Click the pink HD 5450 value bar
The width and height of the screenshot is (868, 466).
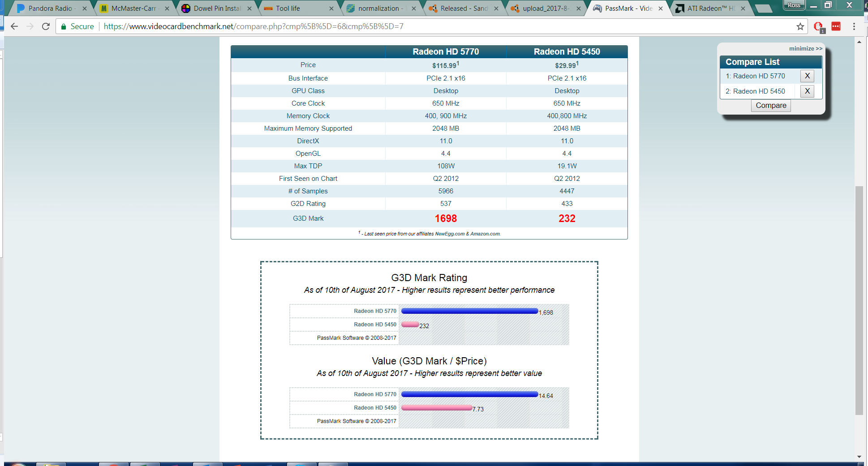click(x=437, y=408)
